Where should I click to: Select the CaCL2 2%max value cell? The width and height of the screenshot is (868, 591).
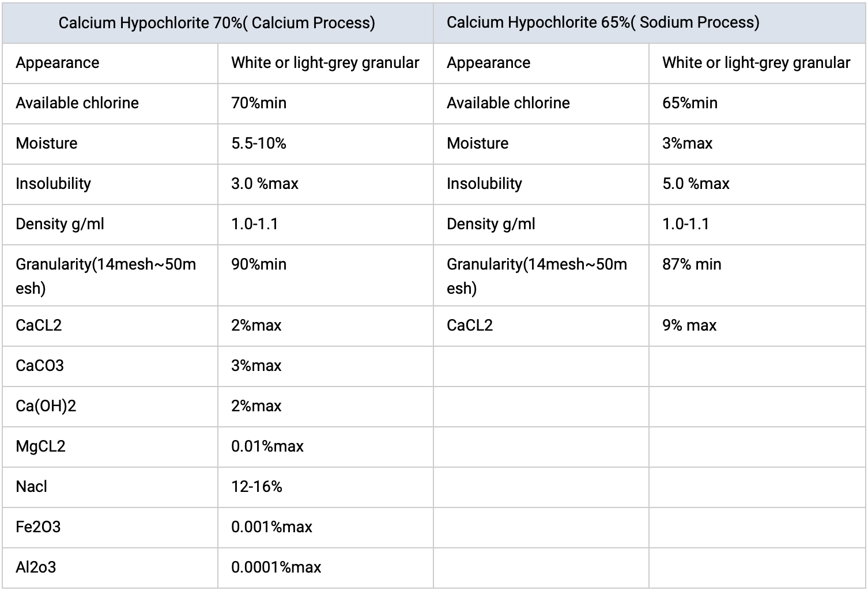pyautogui.click(x=325, y=325)
